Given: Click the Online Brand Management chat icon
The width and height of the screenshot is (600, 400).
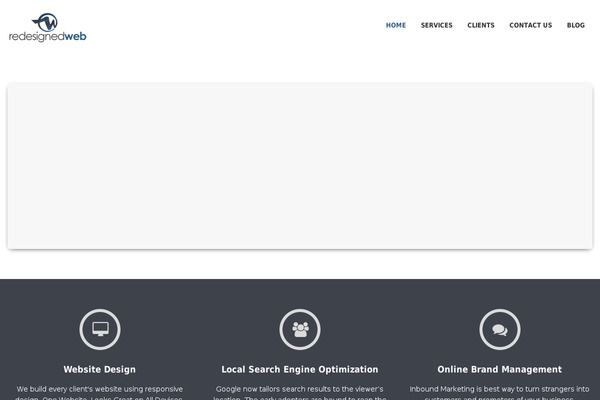Looking at the screenshot, I should [x=500, y=329].
